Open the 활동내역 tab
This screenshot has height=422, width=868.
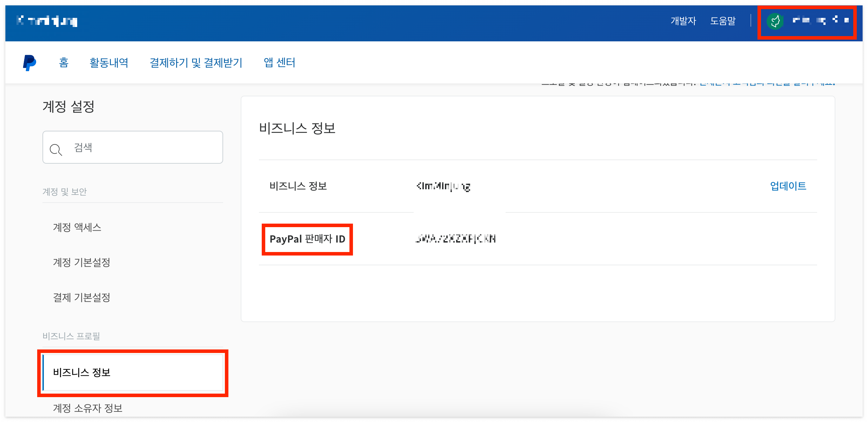[109, 63]
